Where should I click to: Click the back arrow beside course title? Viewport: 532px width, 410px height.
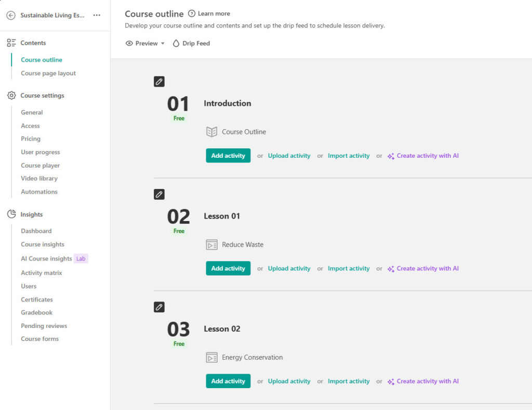pyautogui.click(x=11, y=16)
